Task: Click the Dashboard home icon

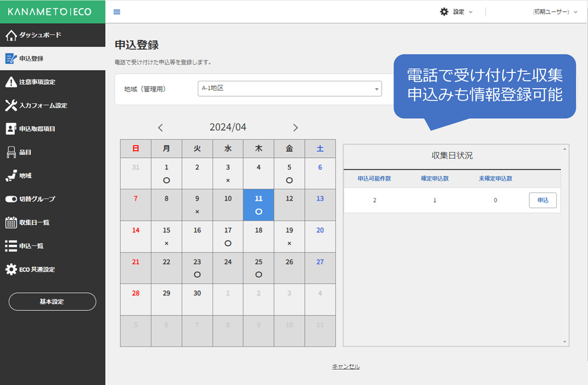Action: point(11,35)
